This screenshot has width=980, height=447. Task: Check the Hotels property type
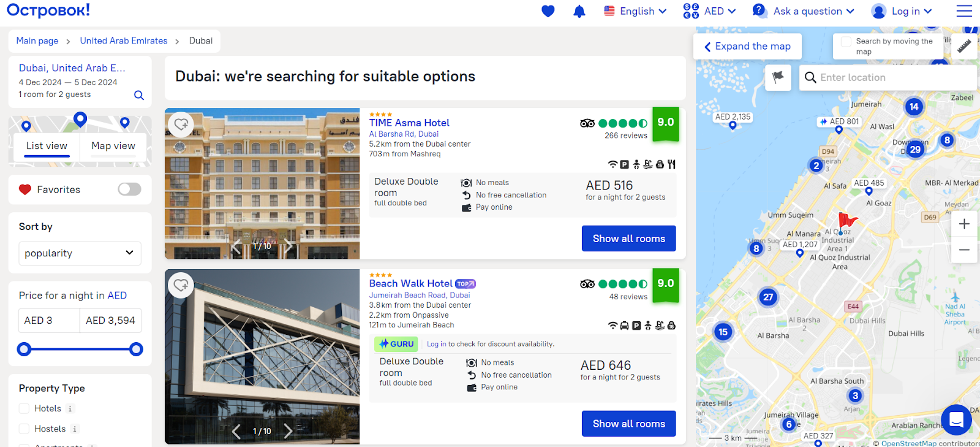(x=24, y=408)
